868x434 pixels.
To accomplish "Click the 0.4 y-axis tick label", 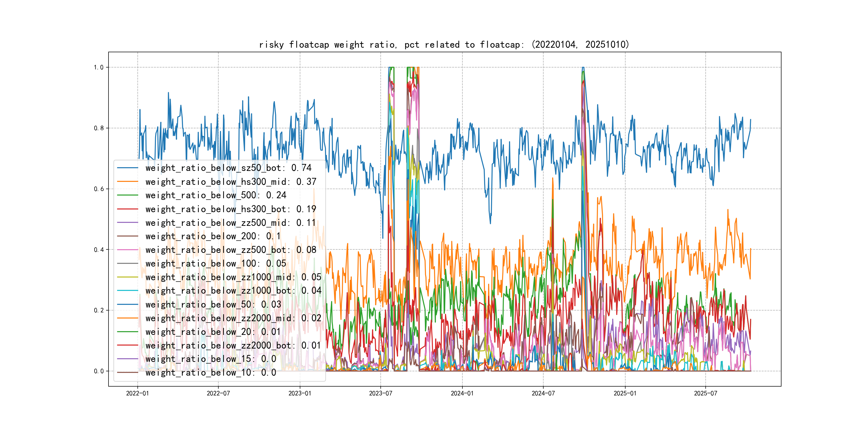I will tap(99, 250).
